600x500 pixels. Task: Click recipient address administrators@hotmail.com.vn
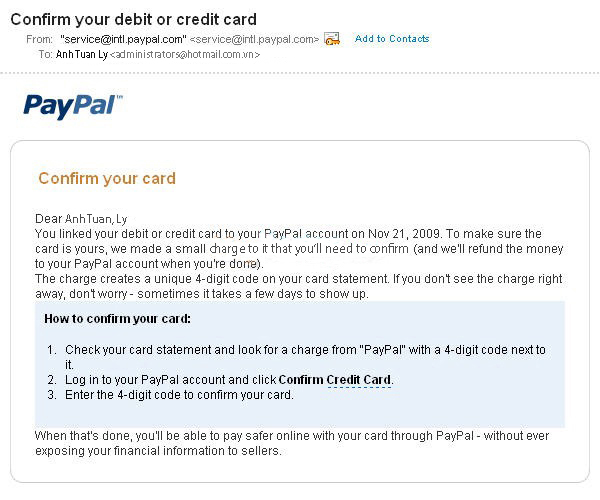point(185,54)
